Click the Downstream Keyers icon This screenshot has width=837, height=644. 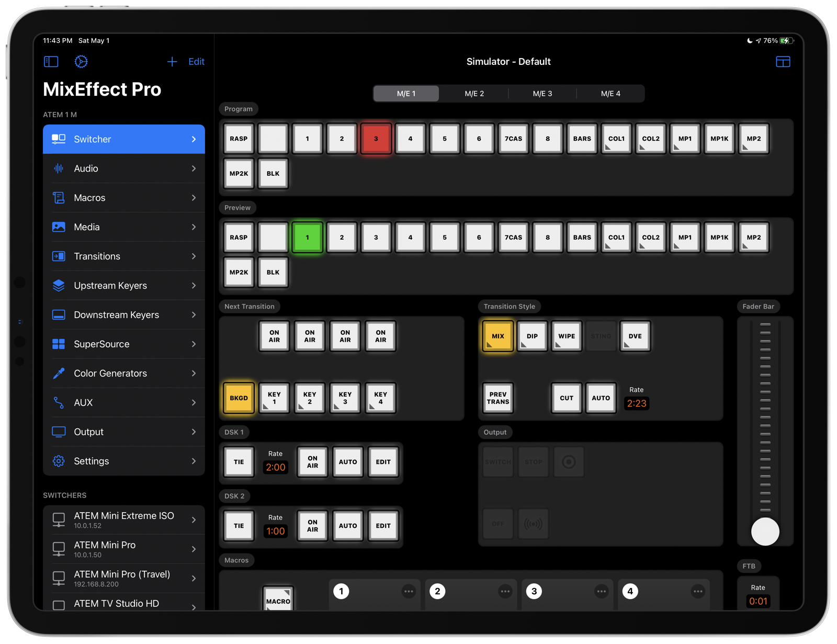[x=59, y=315]
